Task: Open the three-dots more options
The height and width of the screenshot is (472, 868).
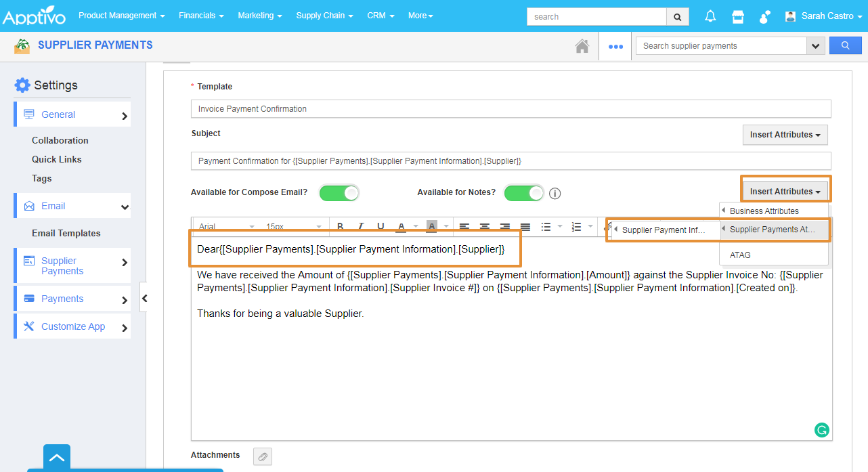Action: tap(615, 47)
